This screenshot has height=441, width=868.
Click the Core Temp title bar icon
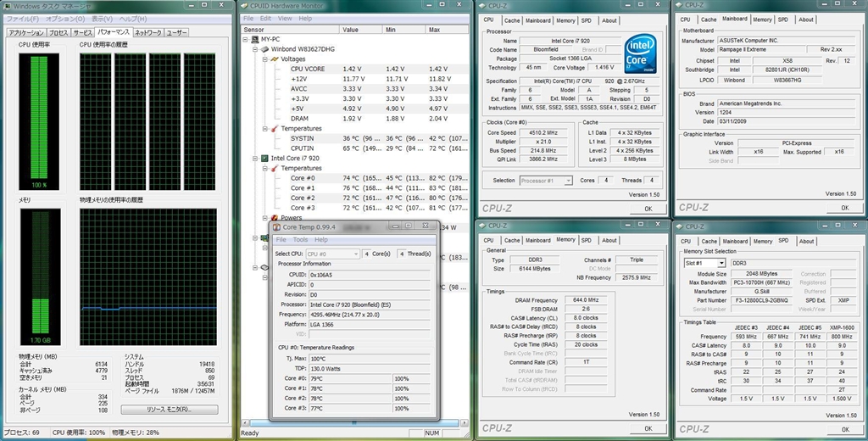point(277,226)
